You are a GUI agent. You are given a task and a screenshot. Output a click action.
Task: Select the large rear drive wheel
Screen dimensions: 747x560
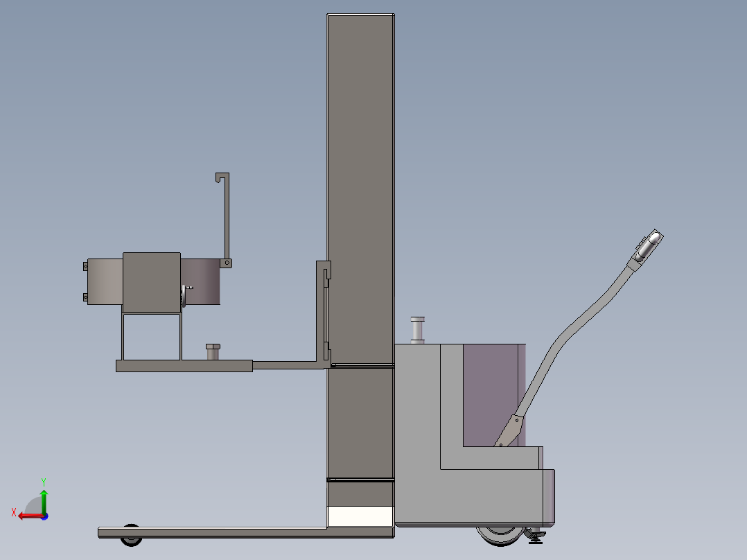pyautogui.click(x=500, y=535)
